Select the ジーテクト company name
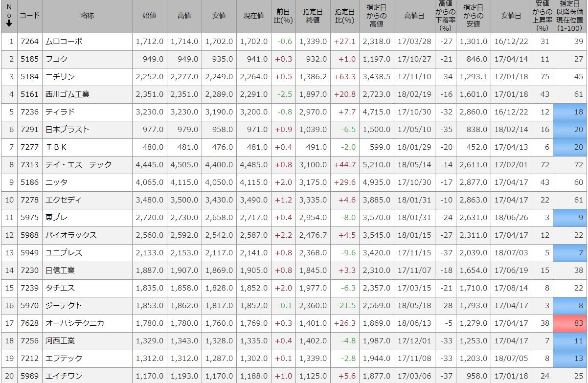 (x=64, y=306)
